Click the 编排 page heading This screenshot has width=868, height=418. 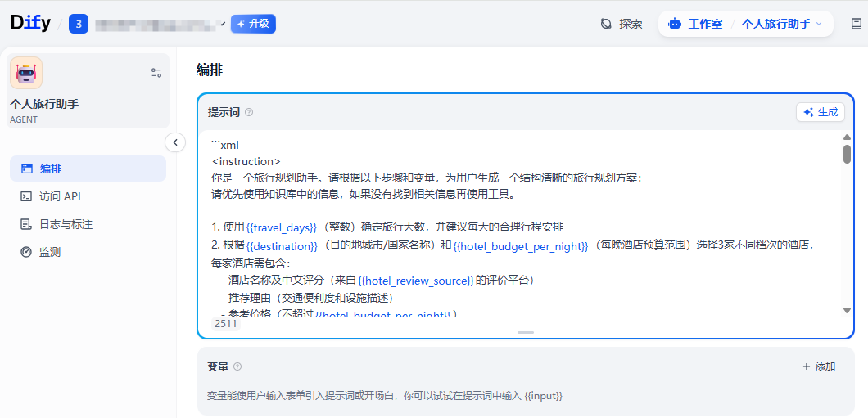tap(210, 70)
